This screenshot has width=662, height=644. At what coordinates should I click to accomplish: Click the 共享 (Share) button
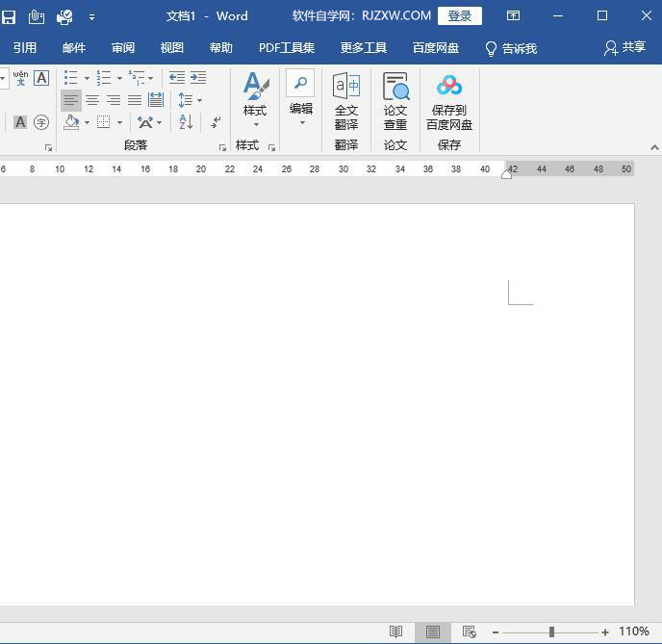coord(624,48)
